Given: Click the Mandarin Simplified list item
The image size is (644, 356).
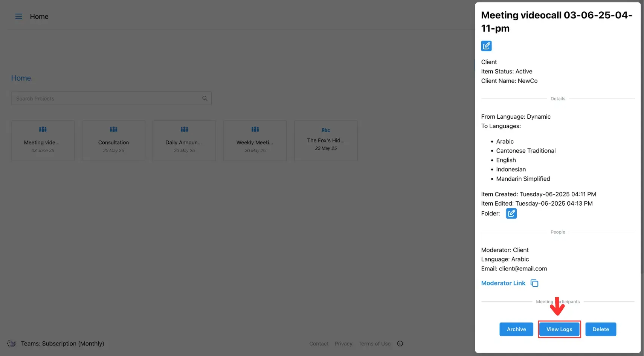Looking at the screenshot, I should point(523,179).
